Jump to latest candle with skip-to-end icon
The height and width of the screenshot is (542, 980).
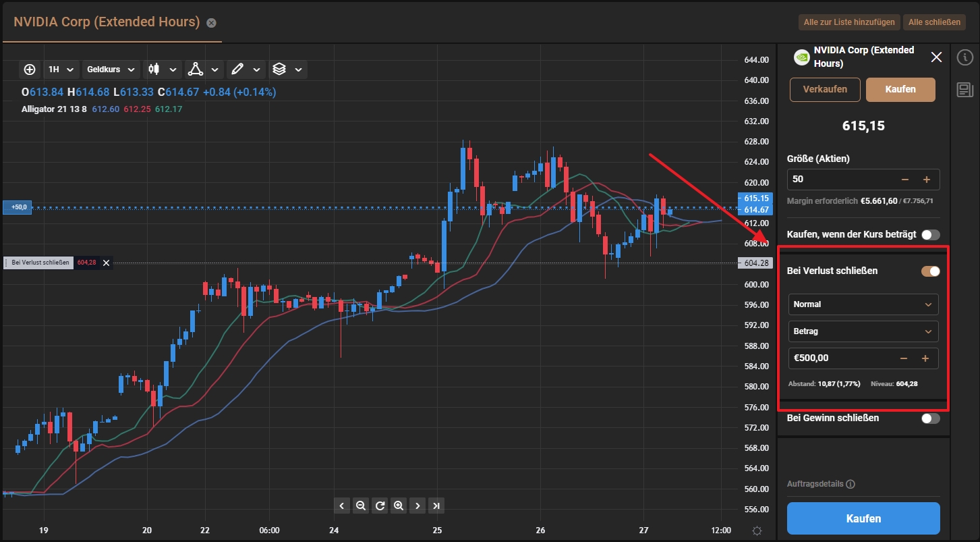tap(436, 506)
